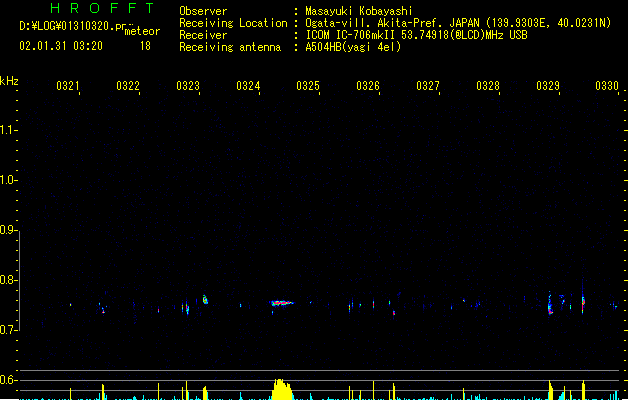Click the 0321 time marker
This screenshot has height=400, width=629.
pos(68,86)
